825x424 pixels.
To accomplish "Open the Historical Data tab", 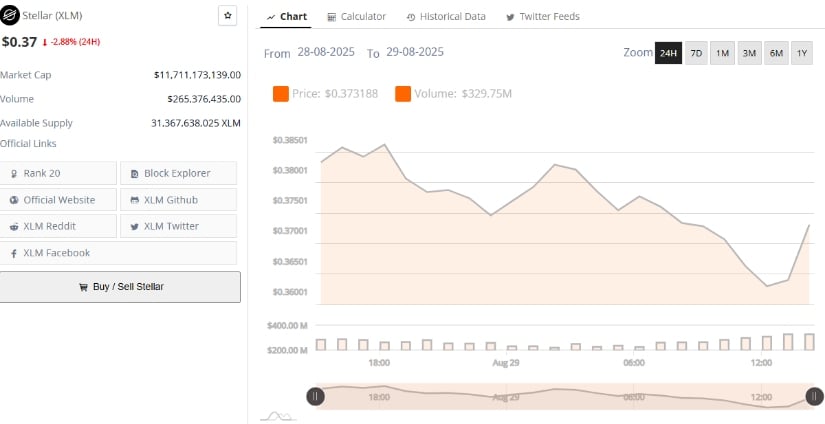I will pos(446,17).
